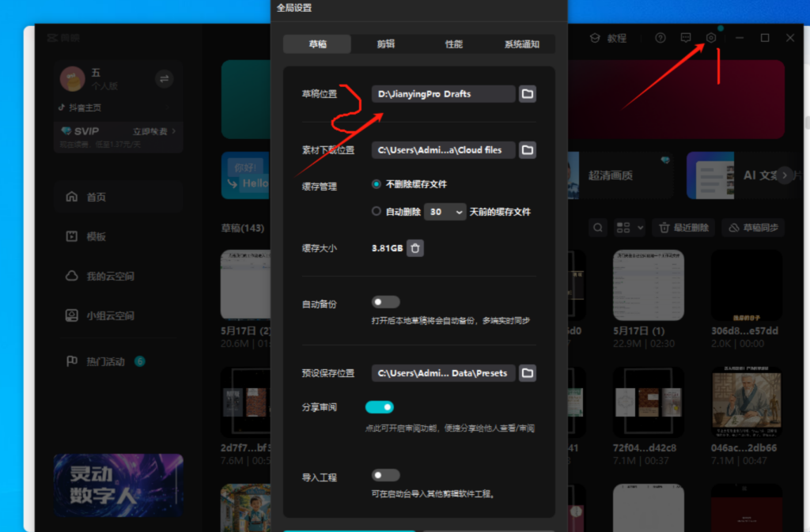
Task: Open the 灵动数字人 promo banner
Action: point(119,485)
